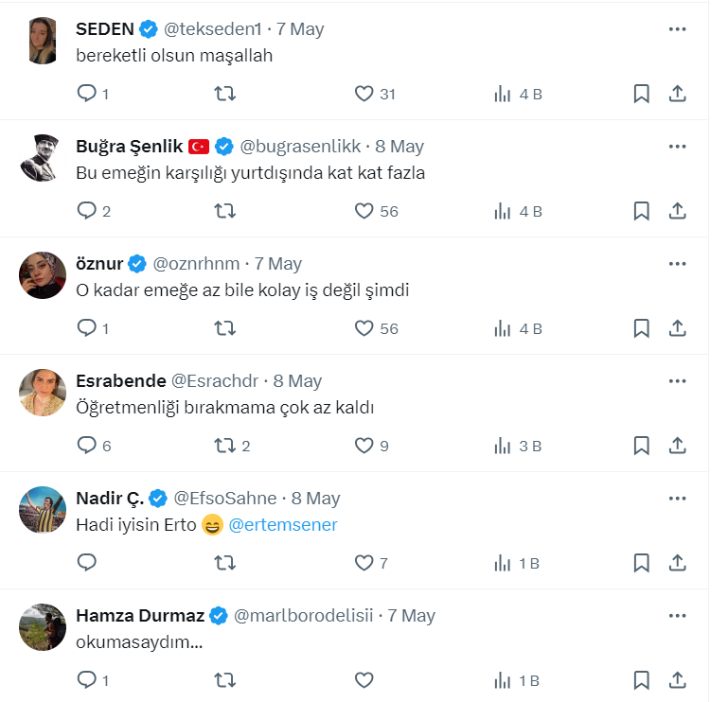Open more options for SEDEN's tweet

click(677, 29)
